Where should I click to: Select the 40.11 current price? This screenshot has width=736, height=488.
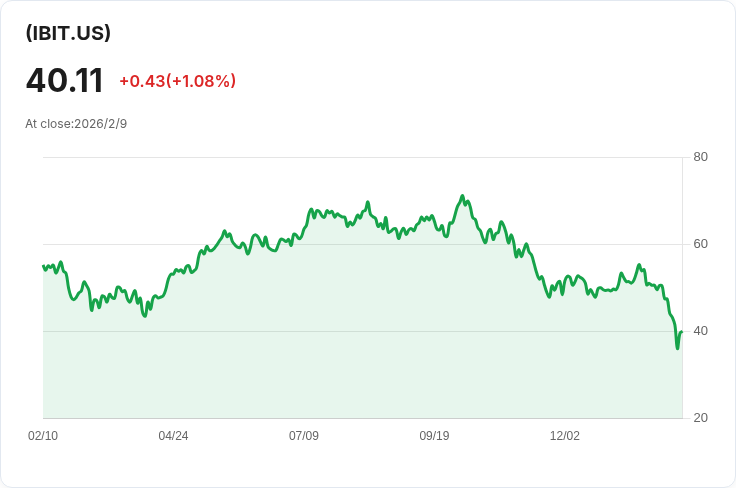(x=64, y=80)
